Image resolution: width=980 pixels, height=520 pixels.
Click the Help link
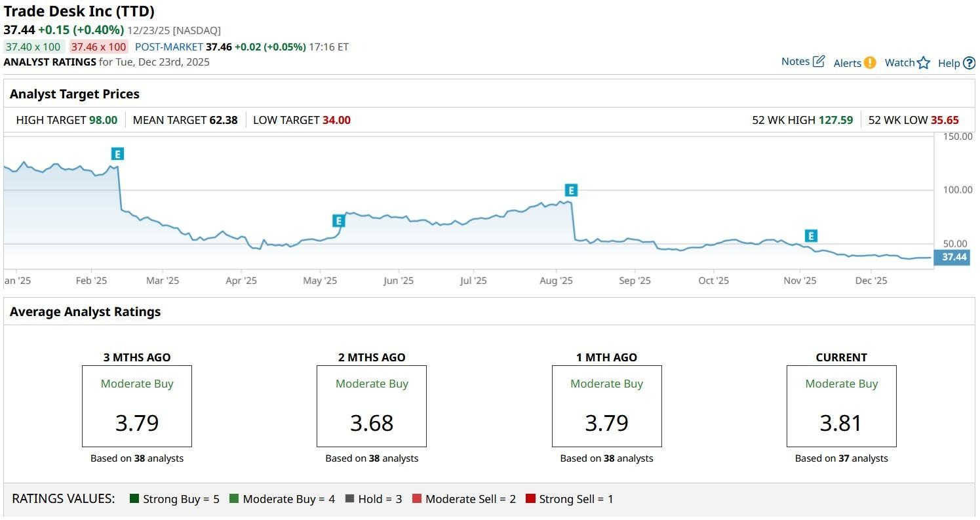coord(949,63)
